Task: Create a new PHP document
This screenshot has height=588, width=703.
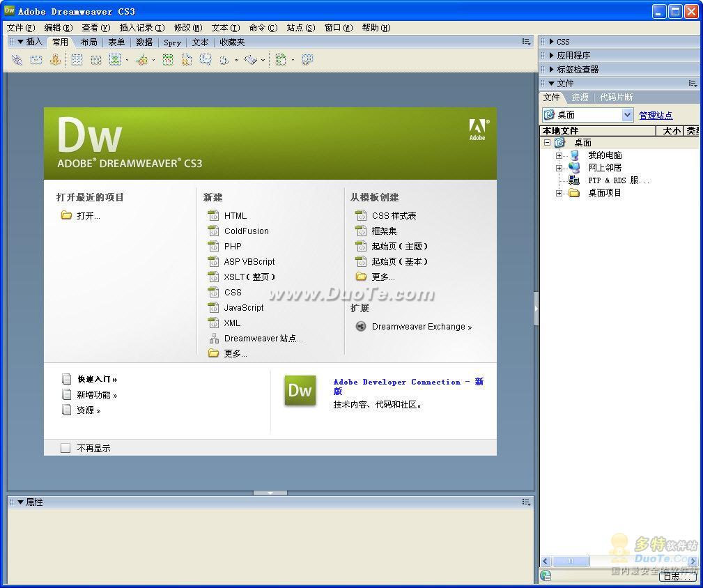Action: coord(233,246)
